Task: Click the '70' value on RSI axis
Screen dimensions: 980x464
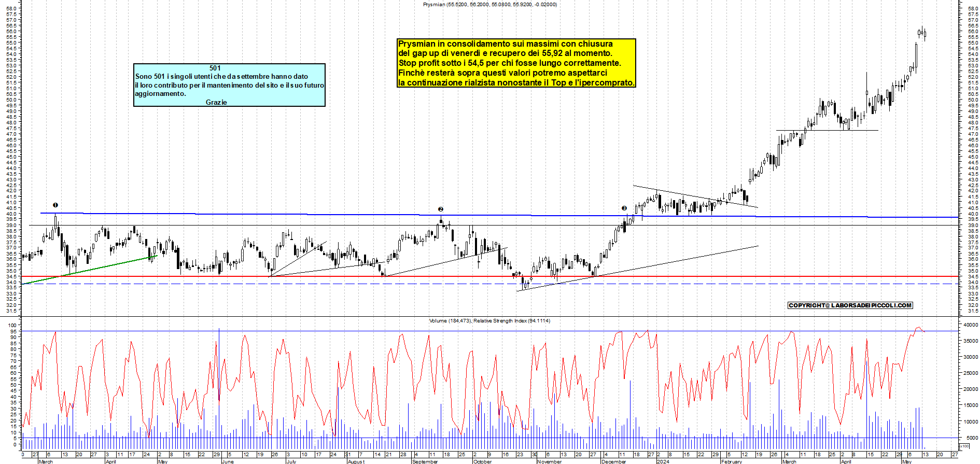Action: [15, 361]
